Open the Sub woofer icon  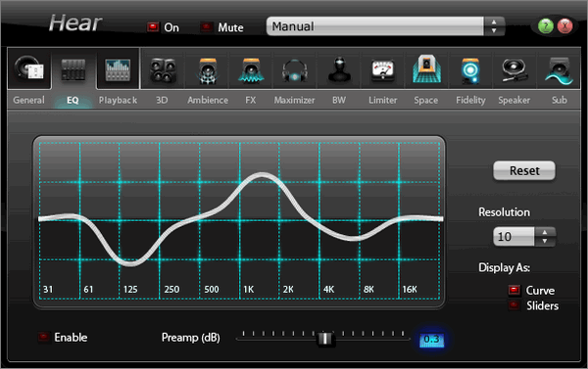(x=559, y=70)
